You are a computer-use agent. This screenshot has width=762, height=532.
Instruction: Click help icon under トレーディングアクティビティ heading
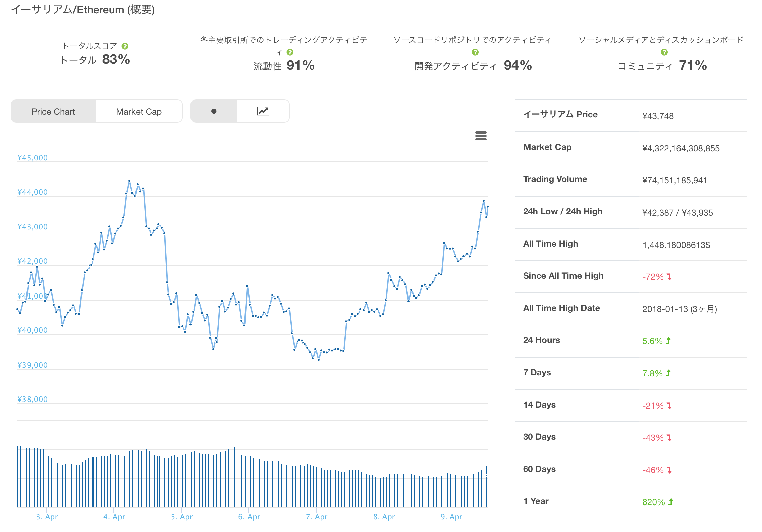point(290,52)
